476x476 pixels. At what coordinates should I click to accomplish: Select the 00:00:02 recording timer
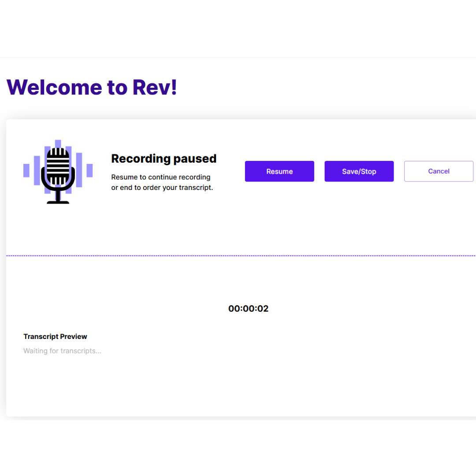click(248, 309)
